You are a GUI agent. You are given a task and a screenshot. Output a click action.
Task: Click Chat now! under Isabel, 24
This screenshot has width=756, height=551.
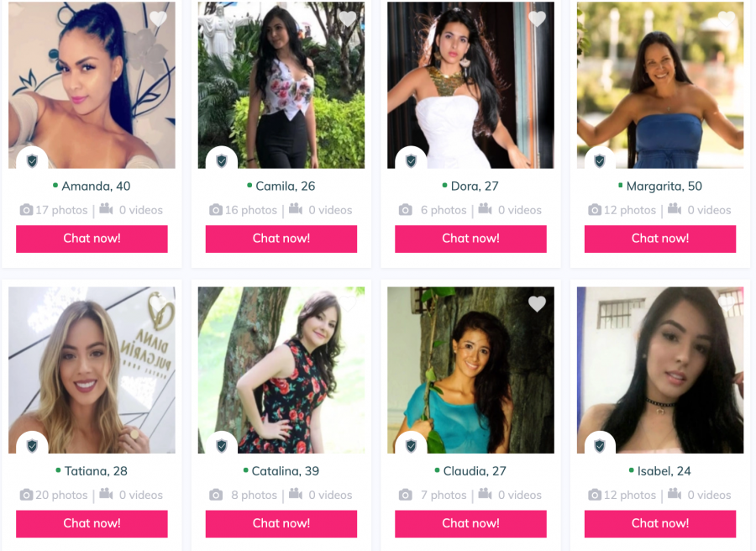click(660, 523)
